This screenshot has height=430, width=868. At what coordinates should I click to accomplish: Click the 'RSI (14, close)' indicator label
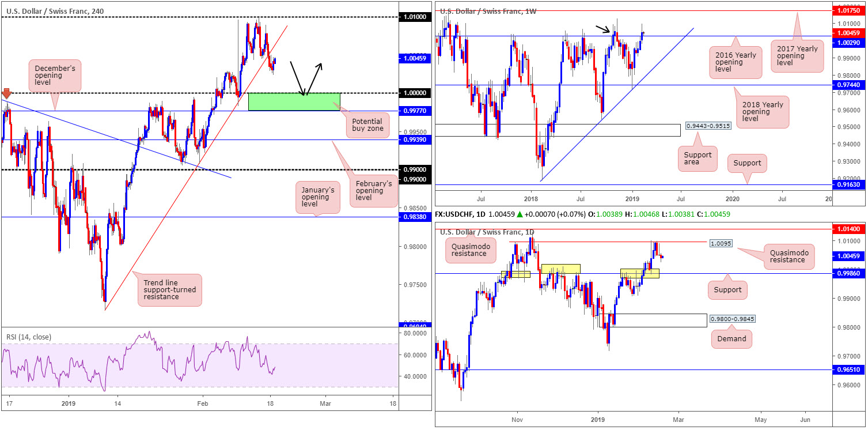point(29,337)
